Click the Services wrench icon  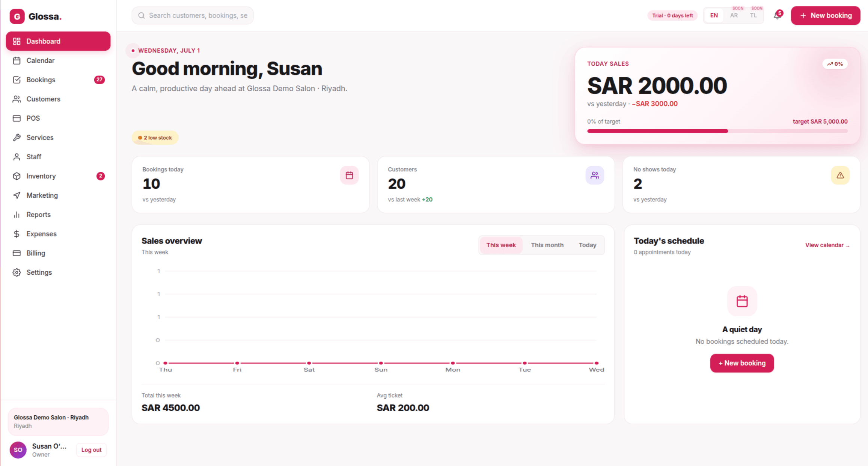tap(17, 138)
